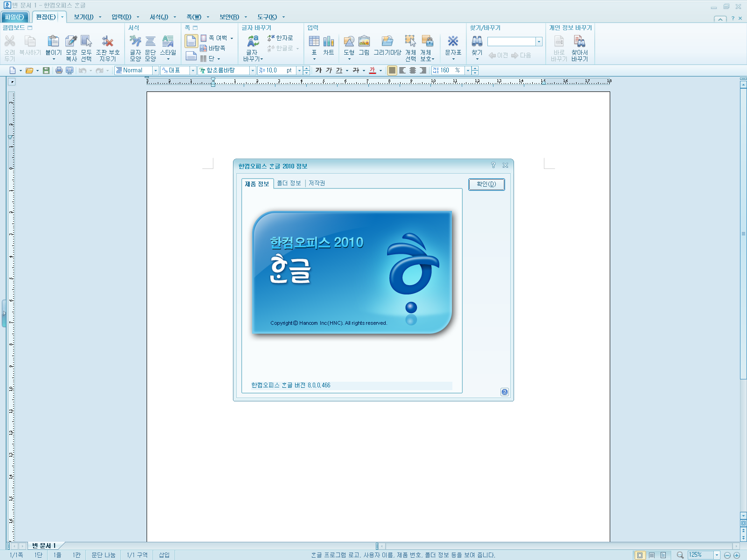This screenshot has height=560, width=747.
Task: Open the 서식(J) menu
Action: pyautogui.click(x=159, y=17)
